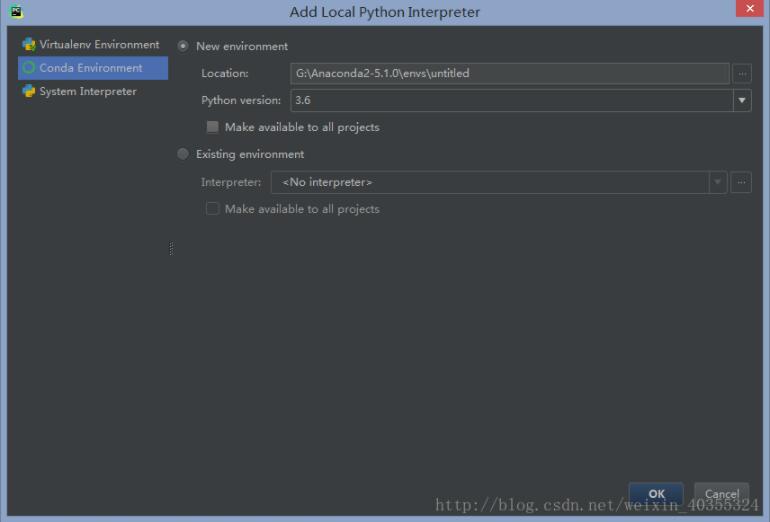This screenshot has width=770, height=522.
Task: Enable Make available to all projects under New environment
Action: pos(213,127)
